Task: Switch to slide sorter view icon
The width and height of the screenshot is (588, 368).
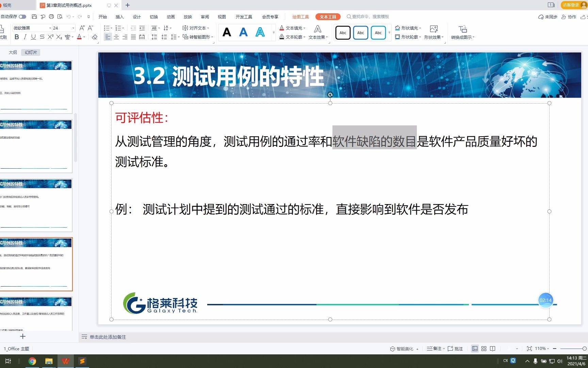Action: click(484, 349)
